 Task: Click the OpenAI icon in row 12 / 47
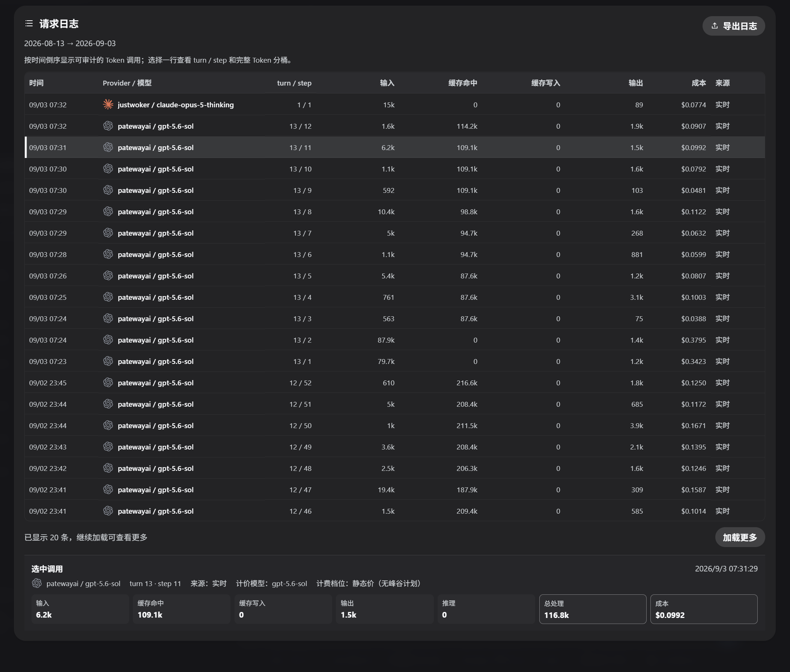point(108,489)
